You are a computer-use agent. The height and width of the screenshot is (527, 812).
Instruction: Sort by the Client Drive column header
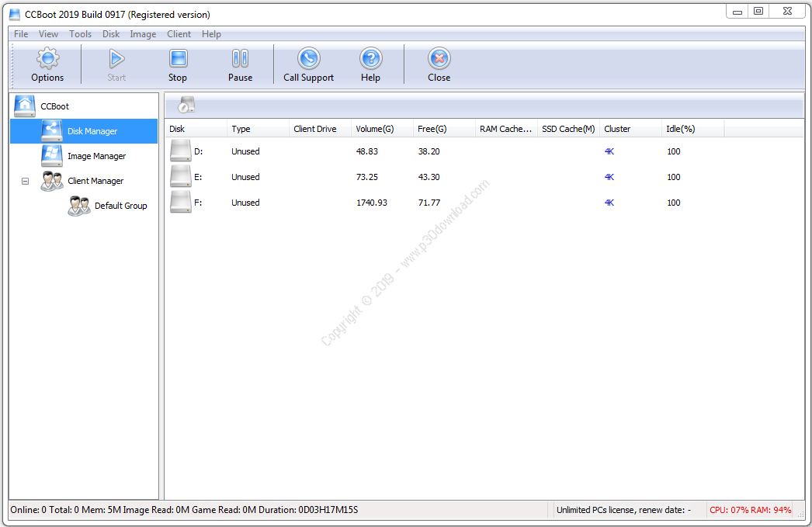320,129
